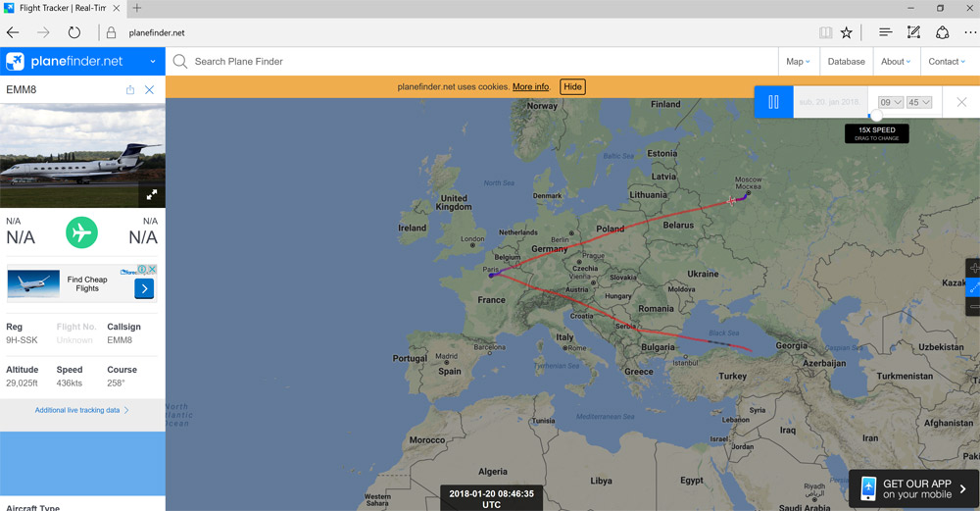
Task: Open the hour dropdown showing 09
Action: [x=890, y=102]
